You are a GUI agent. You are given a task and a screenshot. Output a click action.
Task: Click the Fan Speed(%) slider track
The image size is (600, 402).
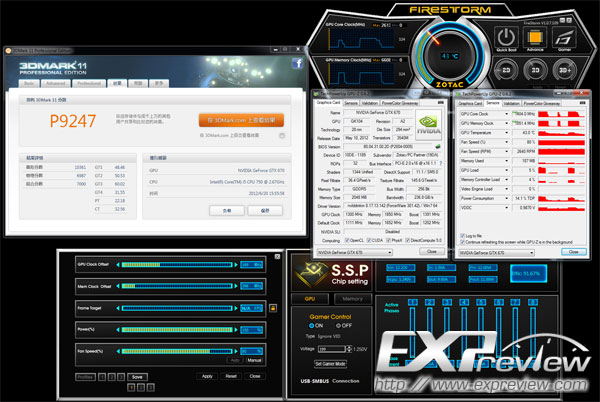177,351
